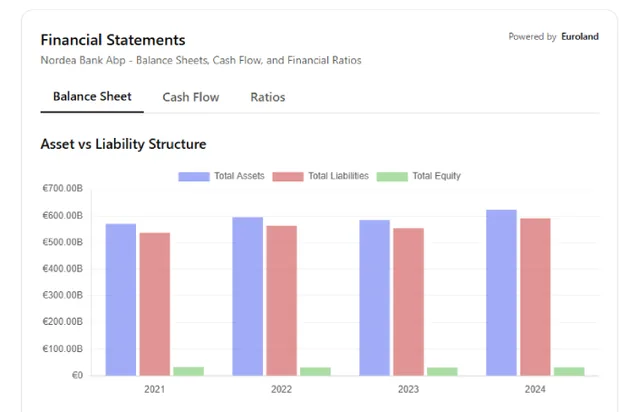The height and width of the screenshot is (412, 640).
Task: Click the Total Assets legend label
Action: coord(240,176)
